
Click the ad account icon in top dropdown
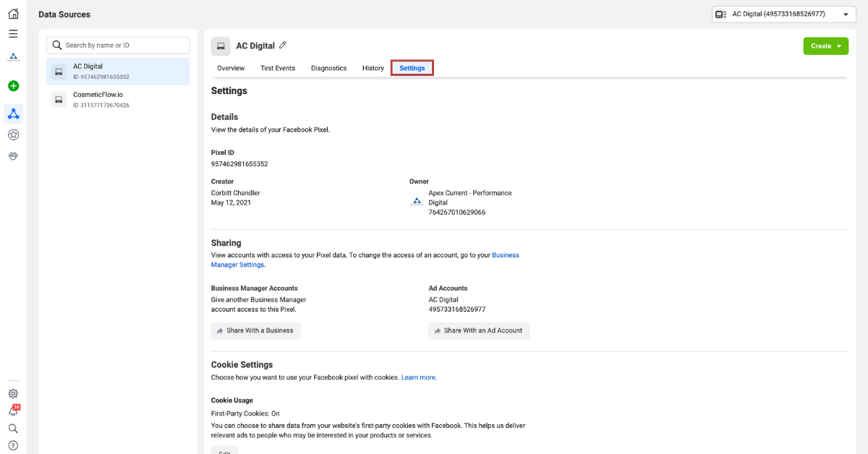pos(720,14)
